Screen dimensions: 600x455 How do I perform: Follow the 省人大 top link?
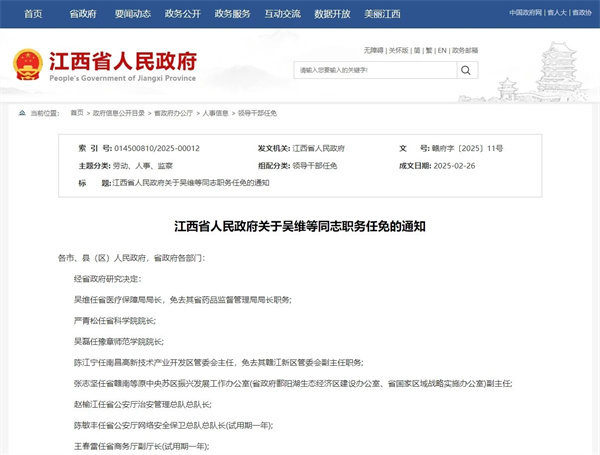pos(559,13)
